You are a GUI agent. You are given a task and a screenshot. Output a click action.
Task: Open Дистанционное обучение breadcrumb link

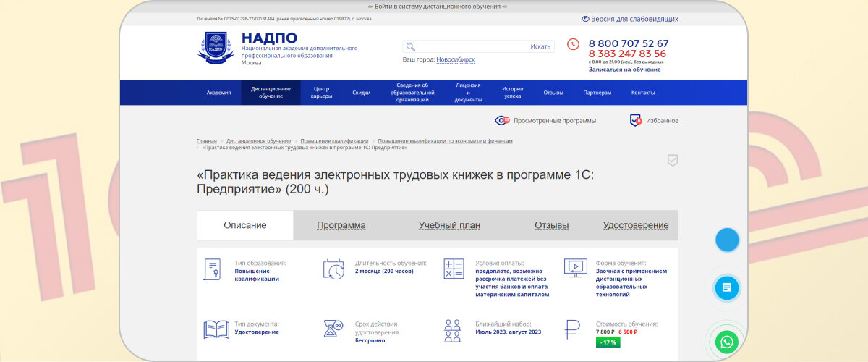pos(258,140)
